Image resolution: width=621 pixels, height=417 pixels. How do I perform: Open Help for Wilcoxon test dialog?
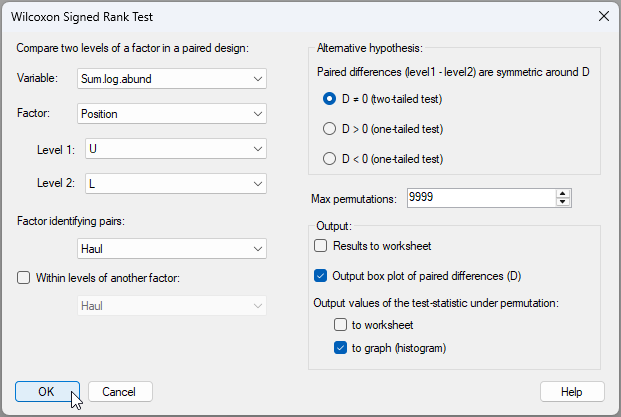pos(572,392)
